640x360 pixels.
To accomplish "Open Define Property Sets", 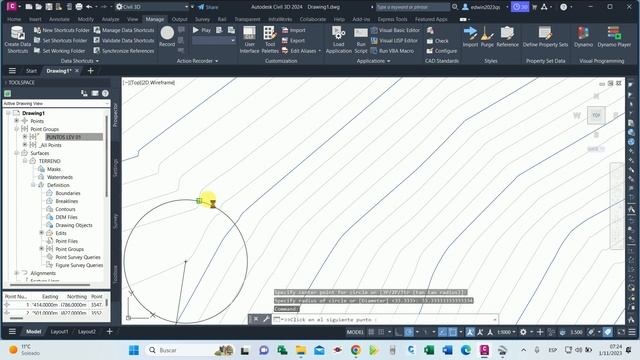I will (x=545, y=37).
